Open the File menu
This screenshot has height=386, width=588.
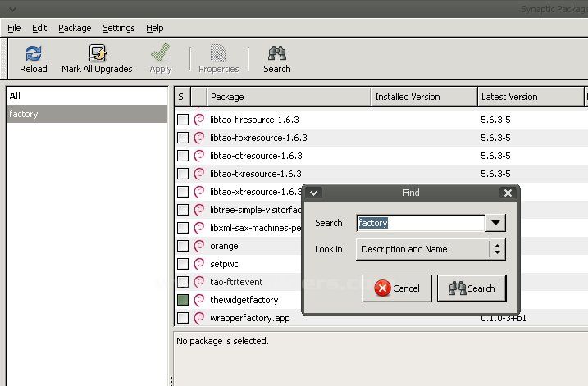[14, 28]
